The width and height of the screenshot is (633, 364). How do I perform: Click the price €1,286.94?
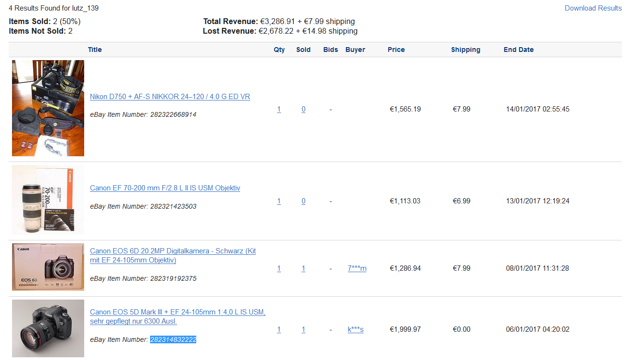[405, 268]
